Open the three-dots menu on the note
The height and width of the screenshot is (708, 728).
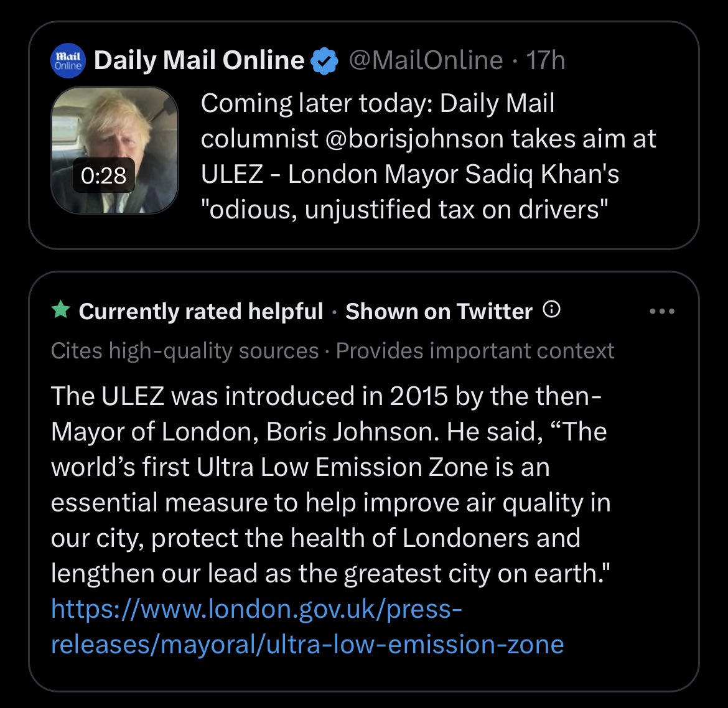[662, 311]
